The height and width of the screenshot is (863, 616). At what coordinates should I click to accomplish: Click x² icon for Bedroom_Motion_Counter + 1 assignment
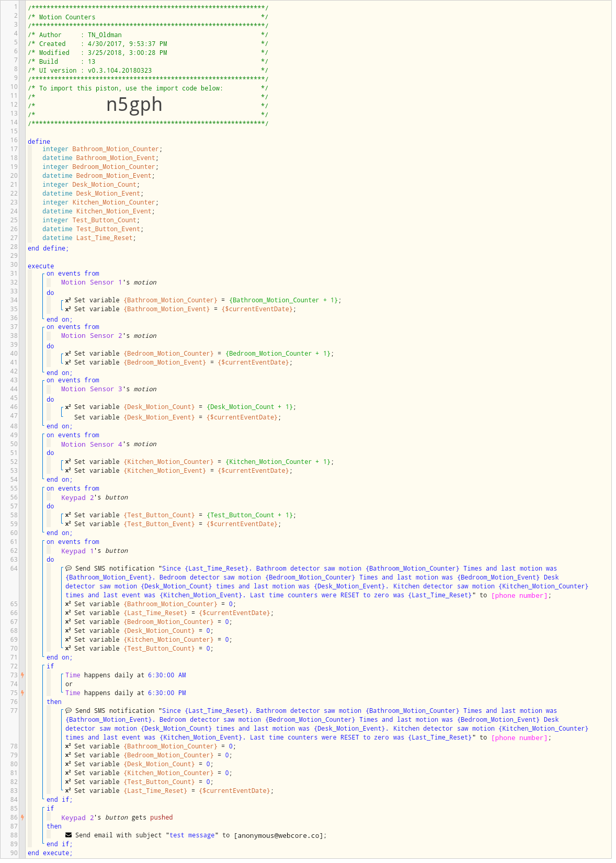[68, 354]
